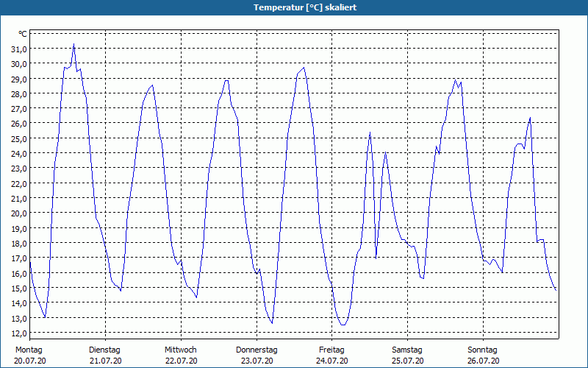Select the 27,0 axis label

pyautogui.click(x=20, y=108)
